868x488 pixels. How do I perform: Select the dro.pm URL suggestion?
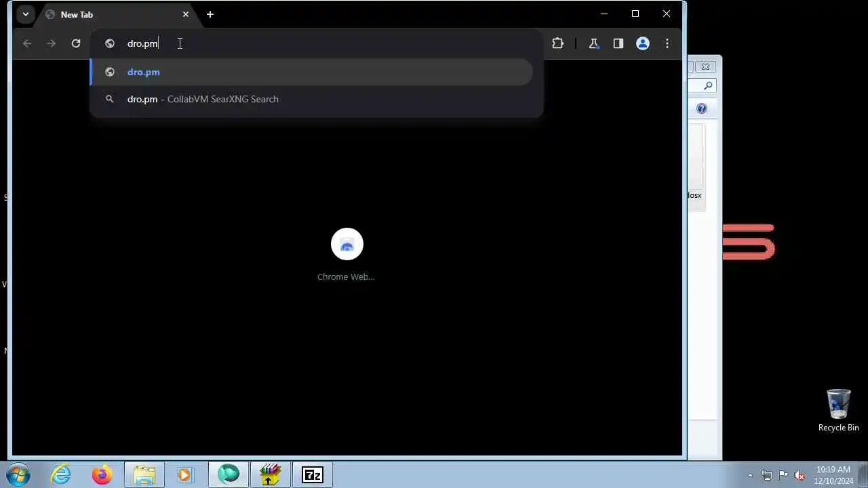click(x=311, y=72)
